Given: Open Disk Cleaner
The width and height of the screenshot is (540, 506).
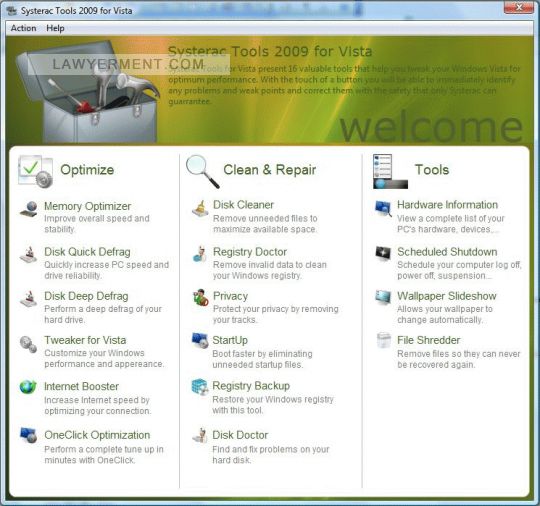Looking at the screenshot, I should [243, 205].
